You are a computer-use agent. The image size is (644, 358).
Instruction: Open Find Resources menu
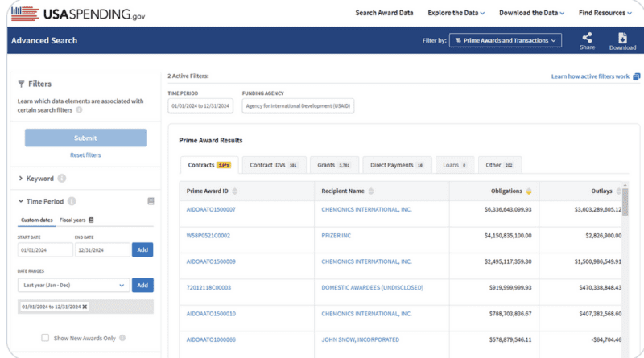click(x=605, y=13)
